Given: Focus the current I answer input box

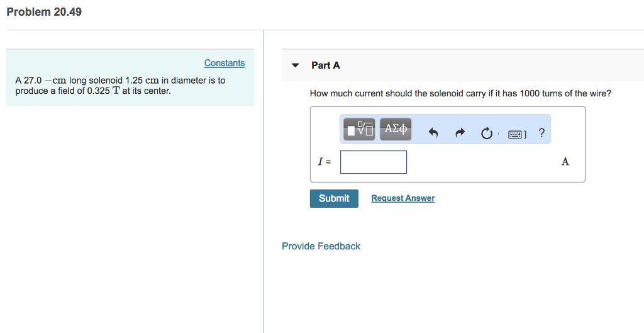Looking at the screenshot, I should (x=374, y=162).
